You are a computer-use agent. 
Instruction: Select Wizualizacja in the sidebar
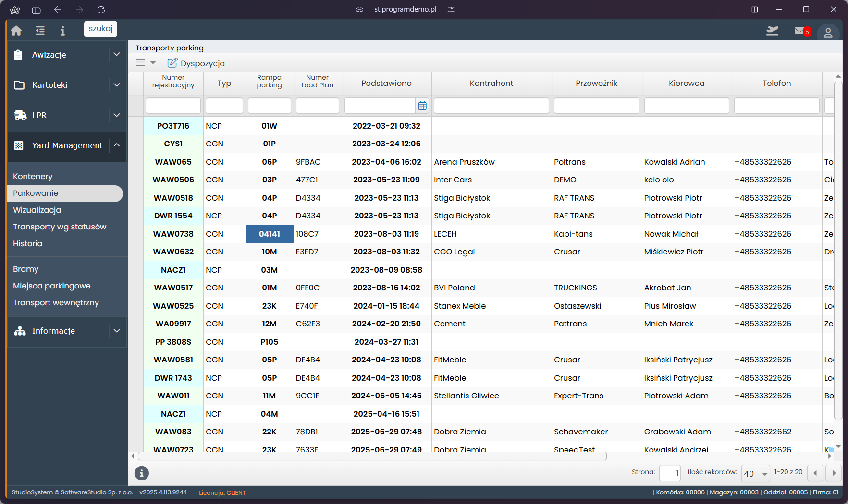click(x=37, y=210)
